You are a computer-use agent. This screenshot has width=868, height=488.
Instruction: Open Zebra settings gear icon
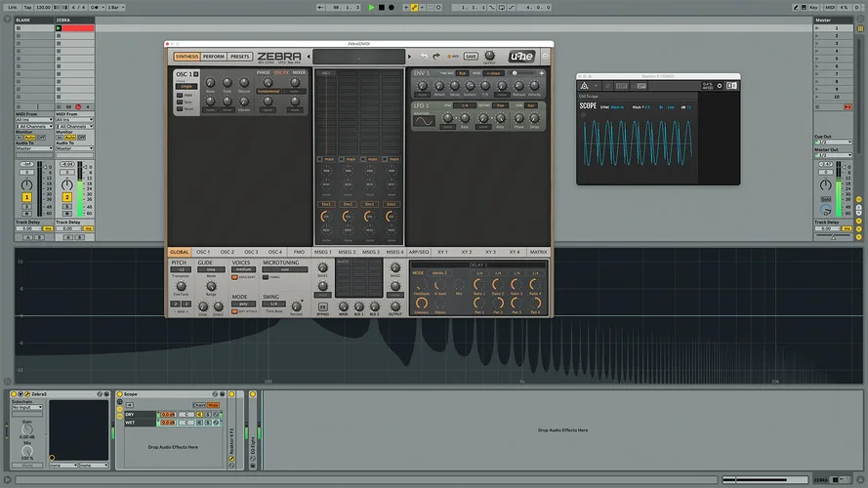pyautogui.click(x=545, y=57)
